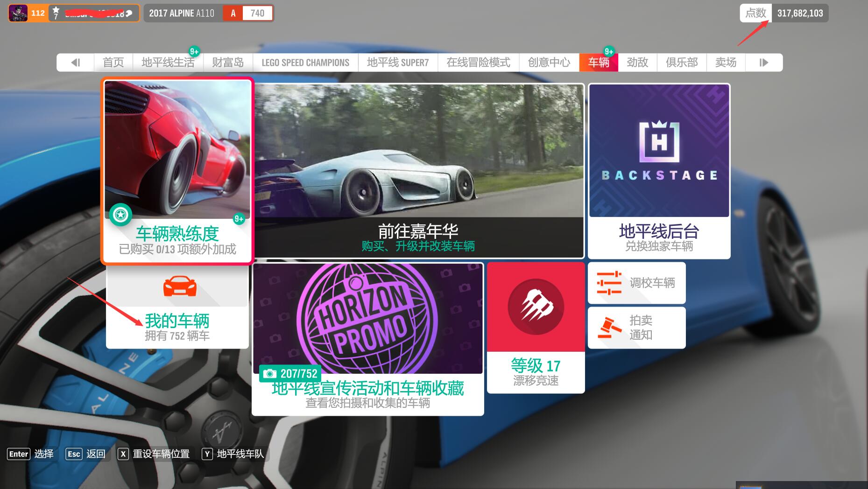This screenshot has width=868, height=489.
Task: Click the orange car icon for My Cars
Action: [179, 286]
